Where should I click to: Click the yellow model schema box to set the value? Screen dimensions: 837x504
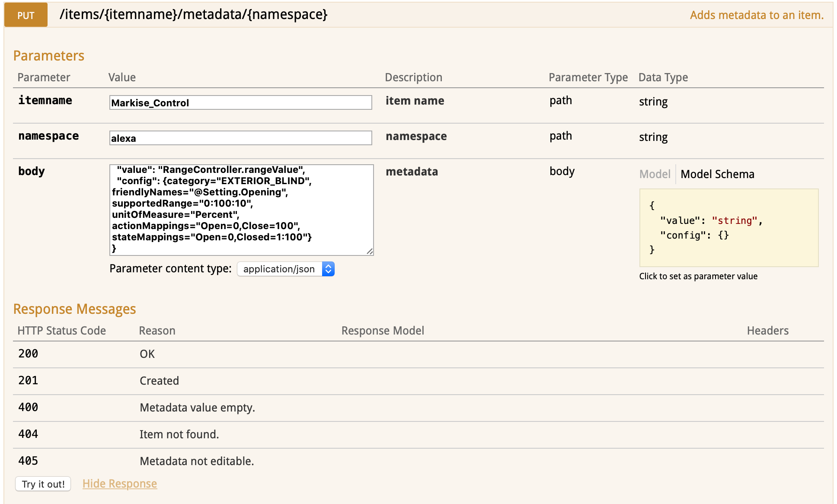point(728,228)
